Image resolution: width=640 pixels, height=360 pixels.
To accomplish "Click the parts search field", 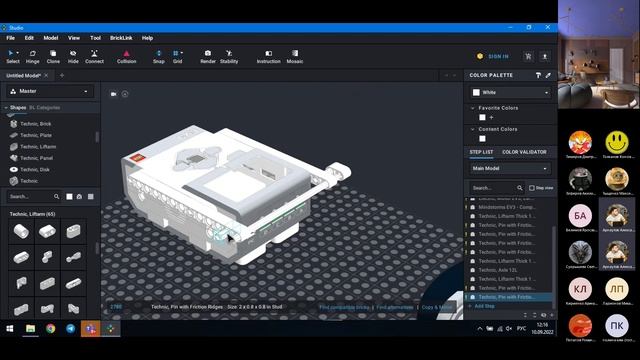I will (x=34, y=196).
